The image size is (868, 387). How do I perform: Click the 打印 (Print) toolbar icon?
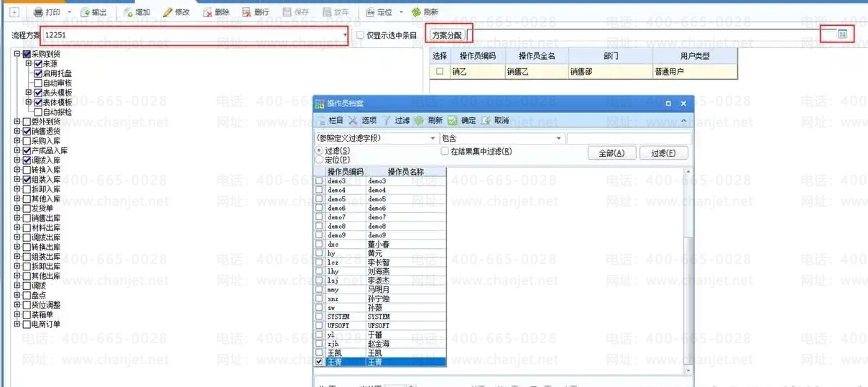coord(39,12)
